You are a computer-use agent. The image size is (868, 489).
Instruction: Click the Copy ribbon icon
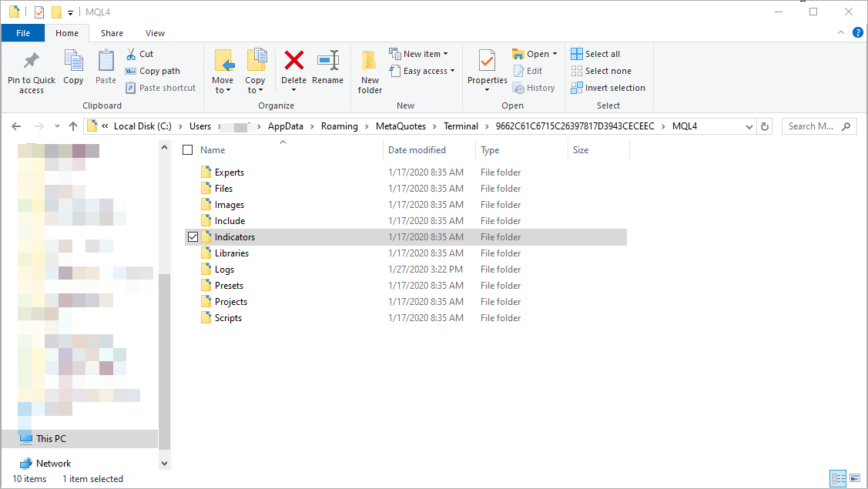(73, 61)
